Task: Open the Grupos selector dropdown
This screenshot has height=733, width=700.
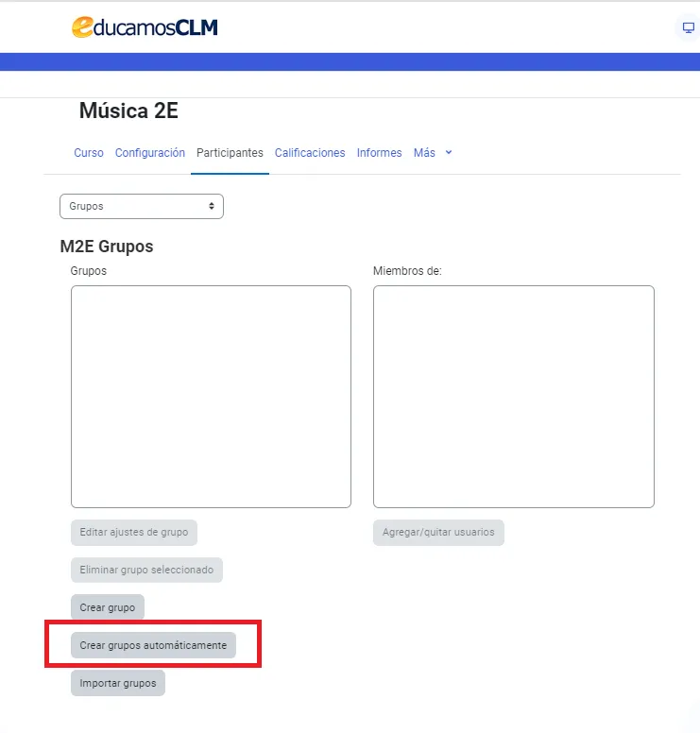Action: 142,206
